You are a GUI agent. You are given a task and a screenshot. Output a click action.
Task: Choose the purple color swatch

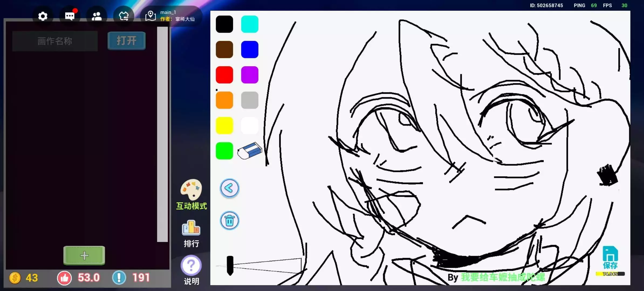(x=250, y=75)
